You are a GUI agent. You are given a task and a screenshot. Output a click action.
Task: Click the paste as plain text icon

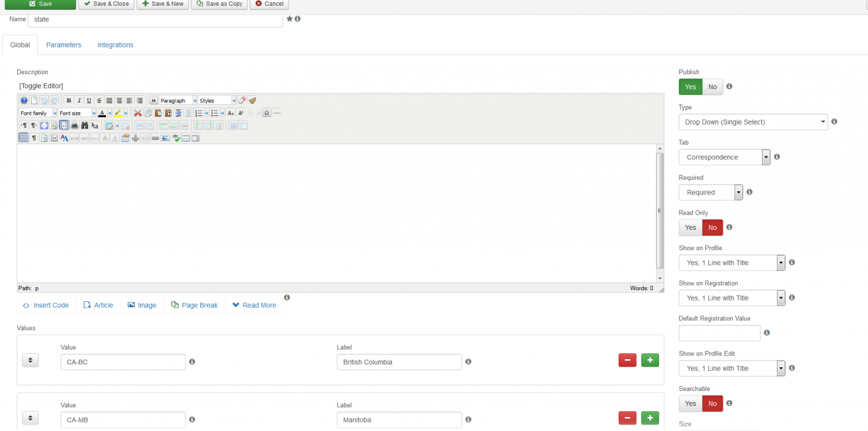point(168,113)
